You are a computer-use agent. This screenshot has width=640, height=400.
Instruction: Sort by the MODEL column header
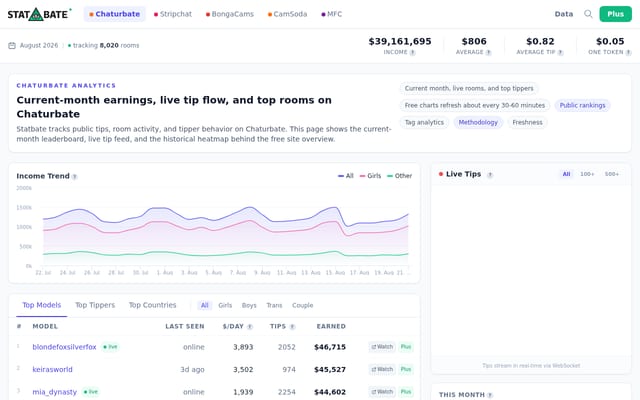click(x=45, y=327)
